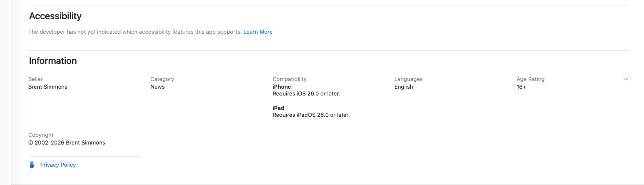
Task: Click the Accessibility section heading
Action: point(55,16)
